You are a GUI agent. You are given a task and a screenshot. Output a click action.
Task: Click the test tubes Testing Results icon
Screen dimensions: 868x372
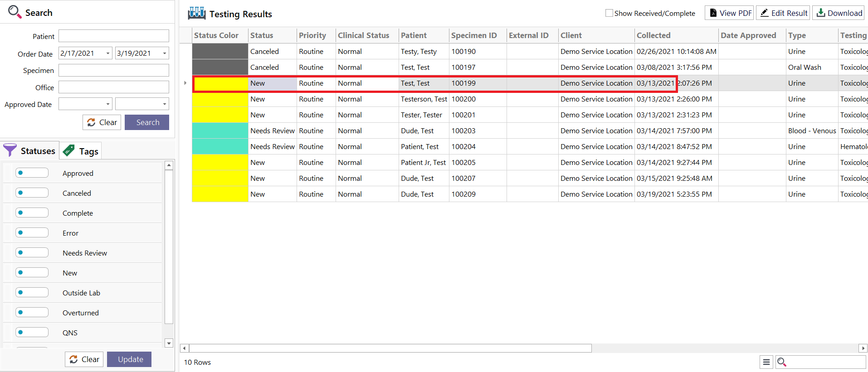click(196, 13)
